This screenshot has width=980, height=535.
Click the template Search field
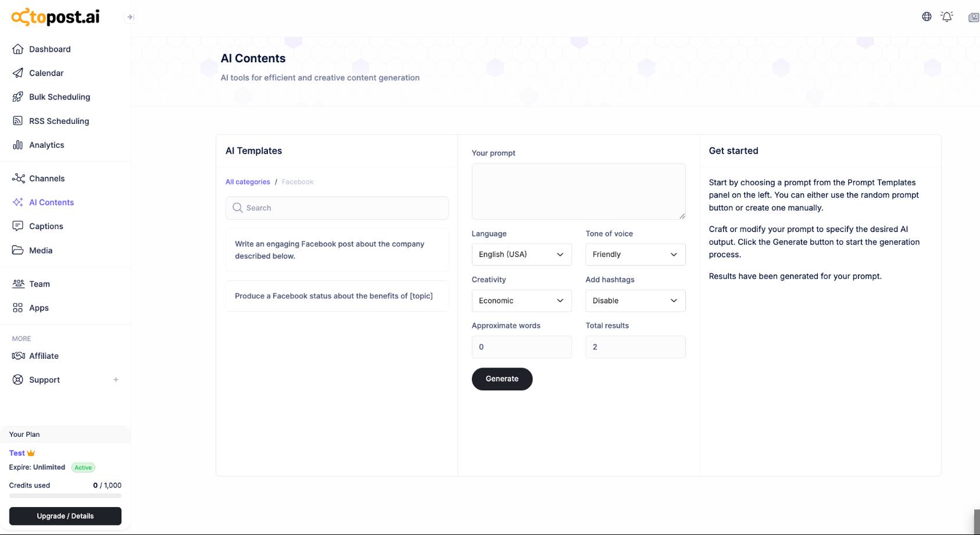337,208
